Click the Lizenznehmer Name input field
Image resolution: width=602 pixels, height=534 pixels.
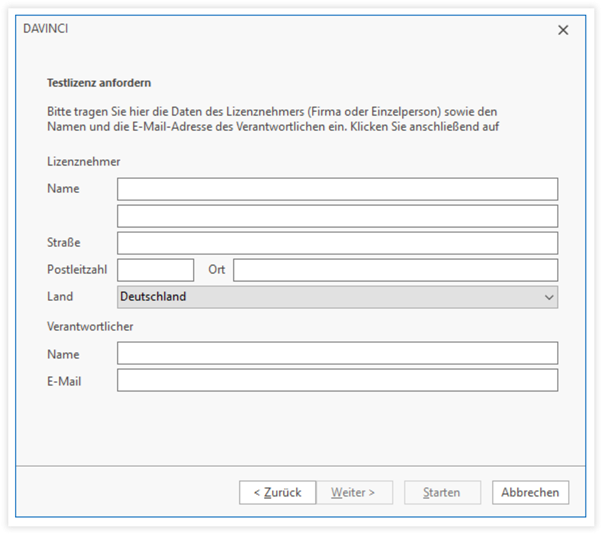337,189
